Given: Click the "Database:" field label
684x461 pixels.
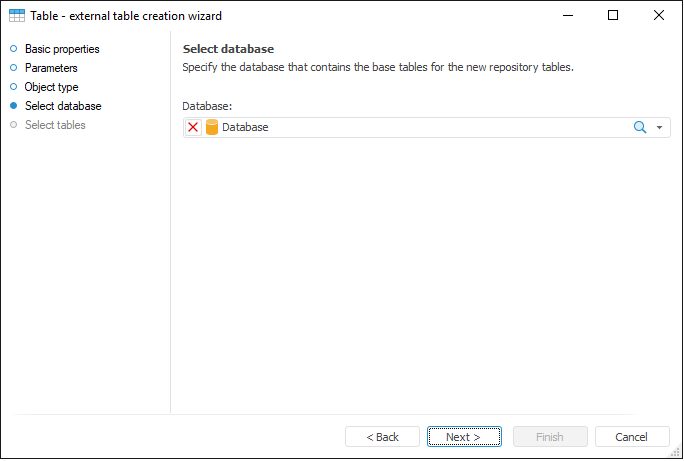Looking at the screenshot, I should [207, 106].
